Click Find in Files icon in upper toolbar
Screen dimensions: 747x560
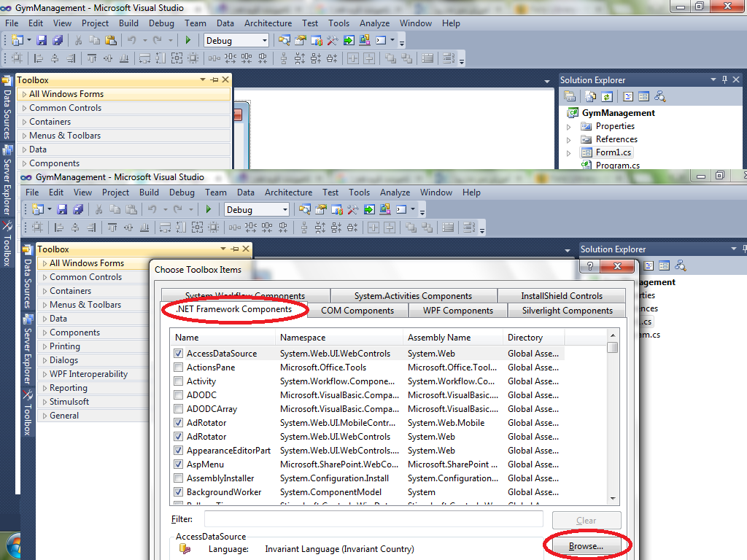pyautogui.click(x=285, y=41)
